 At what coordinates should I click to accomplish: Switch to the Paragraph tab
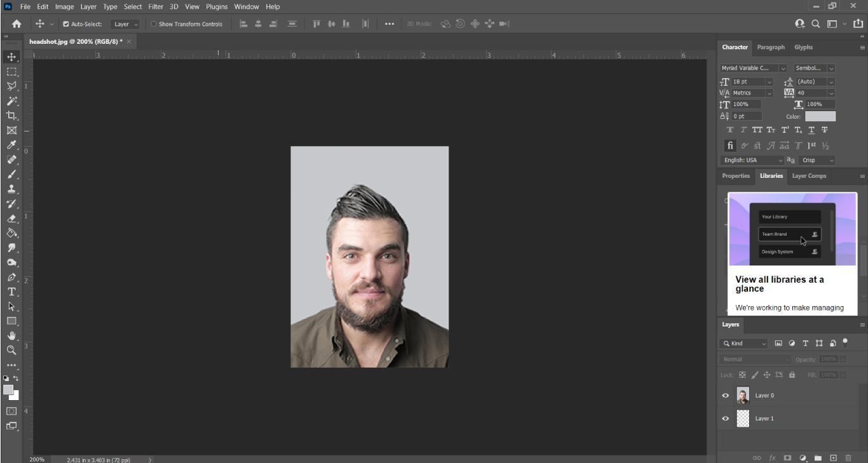pyautogui.click(x=771, y=47)
